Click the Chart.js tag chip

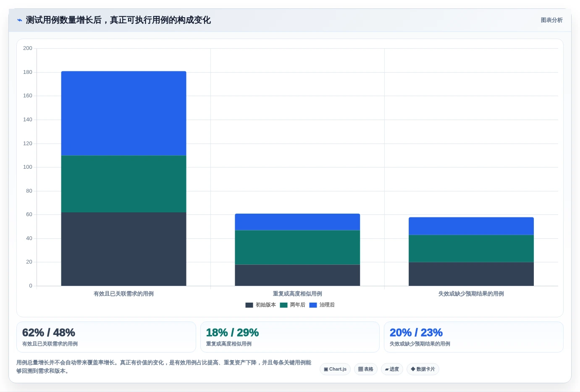[335, 369]
